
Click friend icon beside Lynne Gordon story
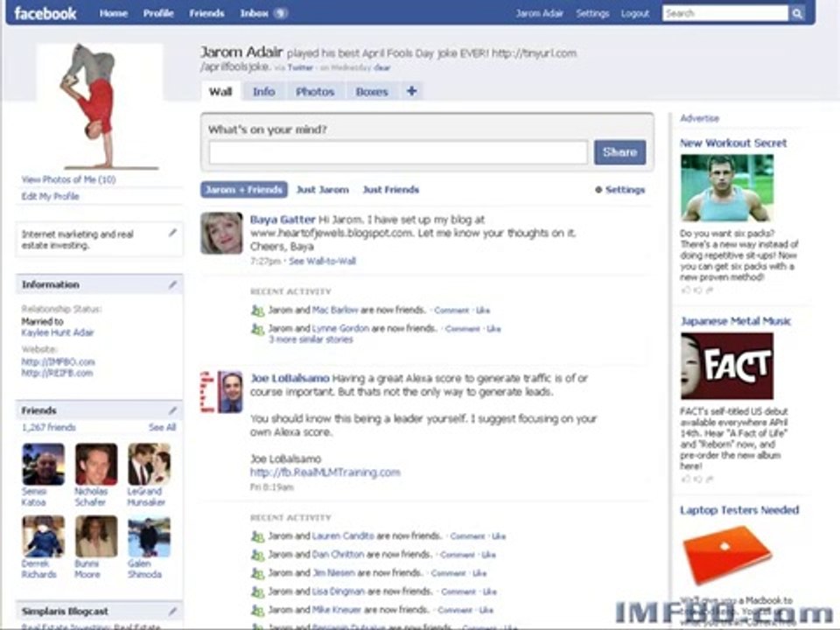(257, 329)
